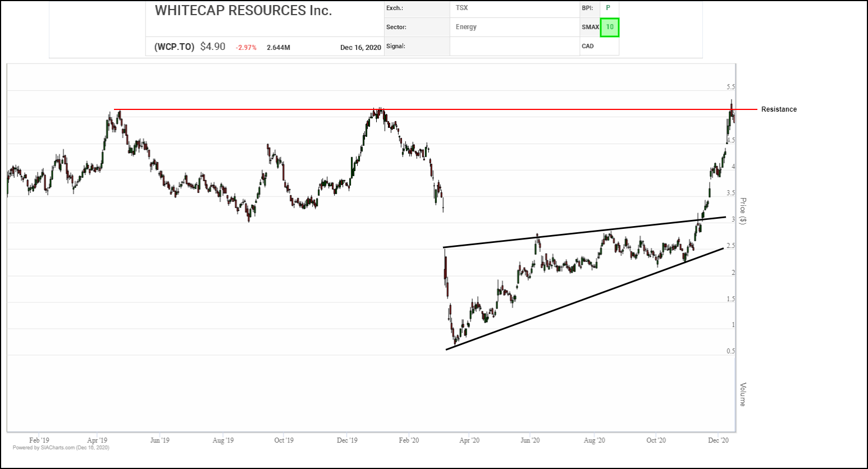This screenshot has height=469, width=868.
Task: Click the empty Signal field
Action: [514, 47]
